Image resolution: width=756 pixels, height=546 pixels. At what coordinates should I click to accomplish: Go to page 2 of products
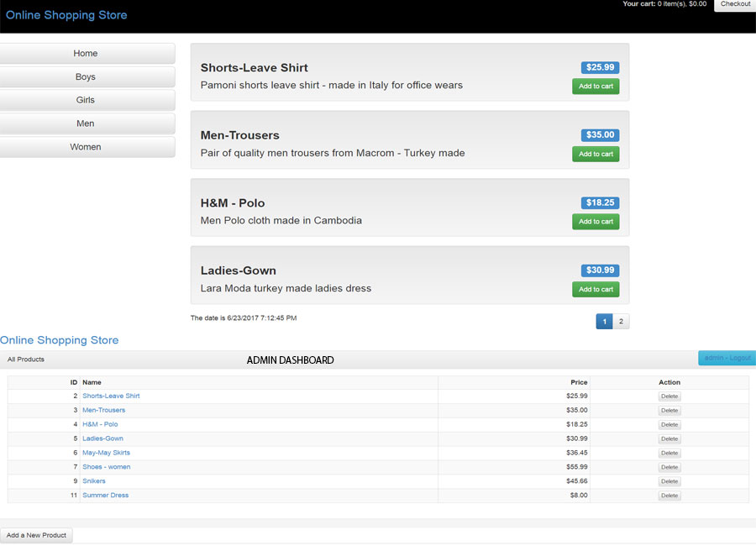tap(621, 322)
